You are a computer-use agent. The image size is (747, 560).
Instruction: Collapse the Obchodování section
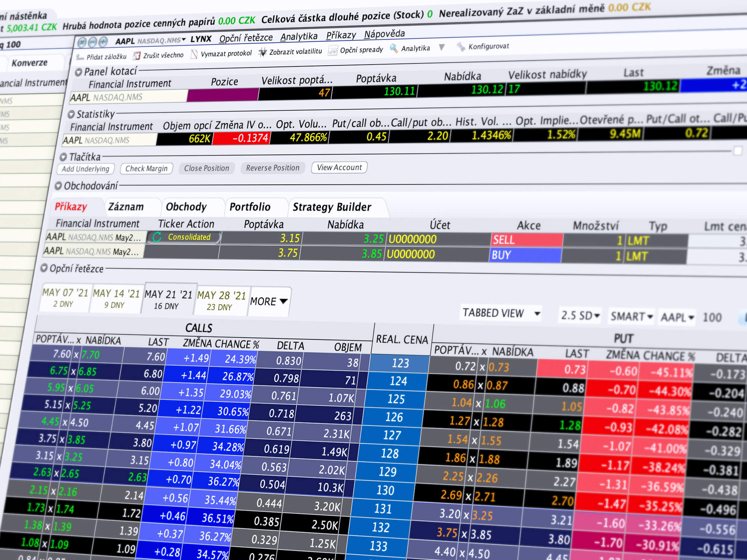click(58, 186)
